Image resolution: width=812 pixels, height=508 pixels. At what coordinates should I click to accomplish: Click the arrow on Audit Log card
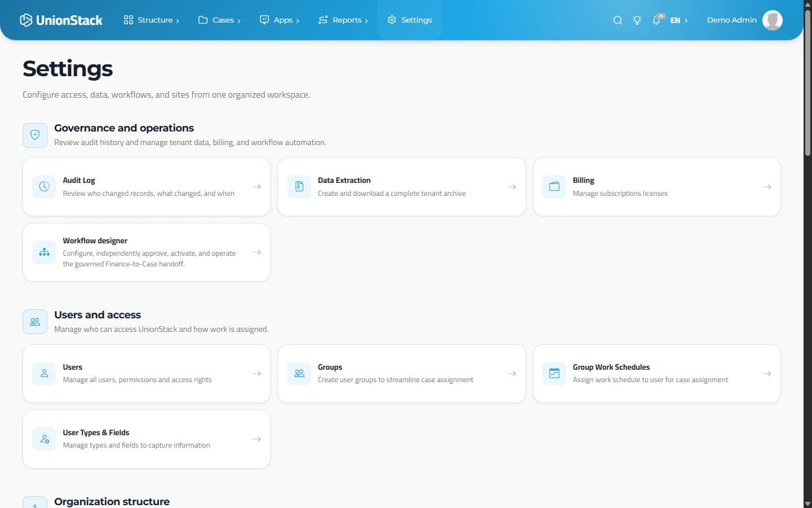[x=257, y=187]
